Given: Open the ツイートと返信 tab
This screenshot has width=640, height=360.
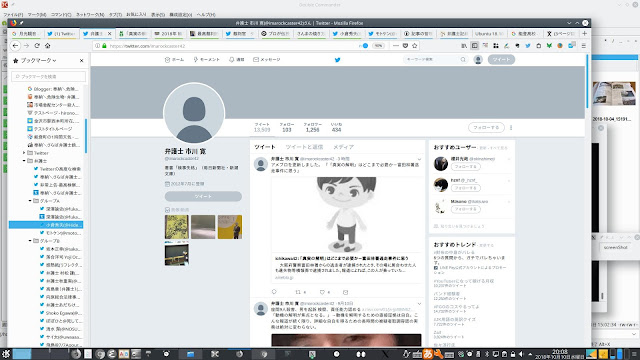Looking at the screenshot, I should coord(304,147).
